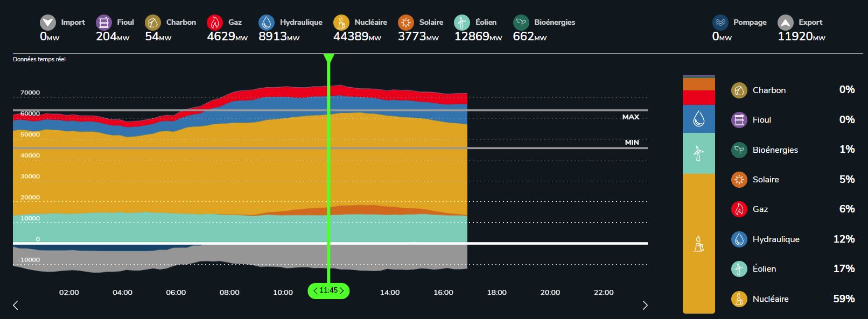This screenshot has height=319, width=868.
Task: Click the Charbon coal icon in header
Action: 153,23
